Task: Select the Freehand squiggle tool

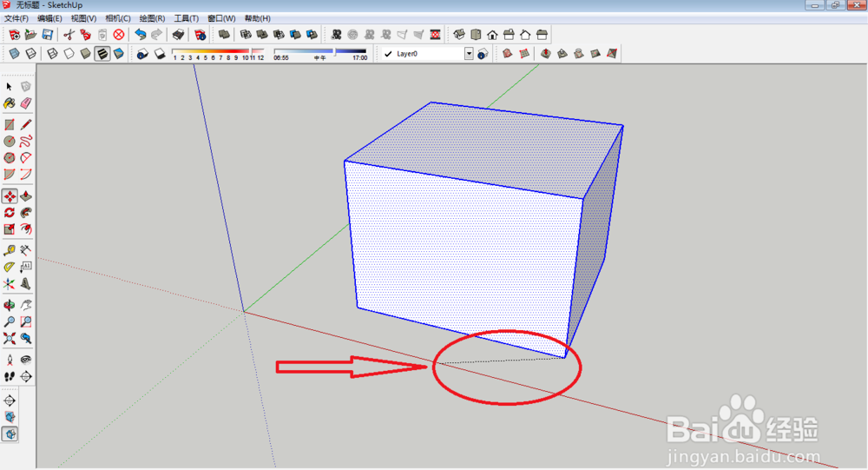Action: [x=26, y=142]
